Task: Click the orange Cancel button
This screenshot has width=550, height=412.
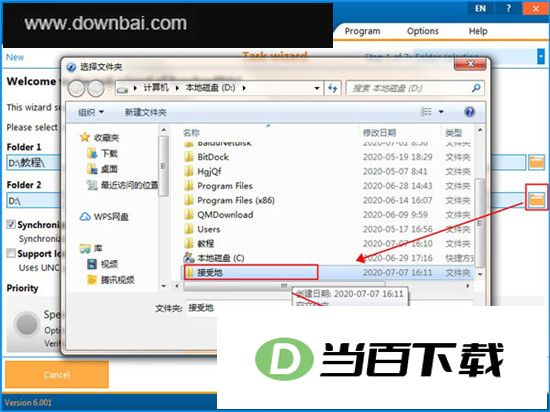Action: click(56, 374)
